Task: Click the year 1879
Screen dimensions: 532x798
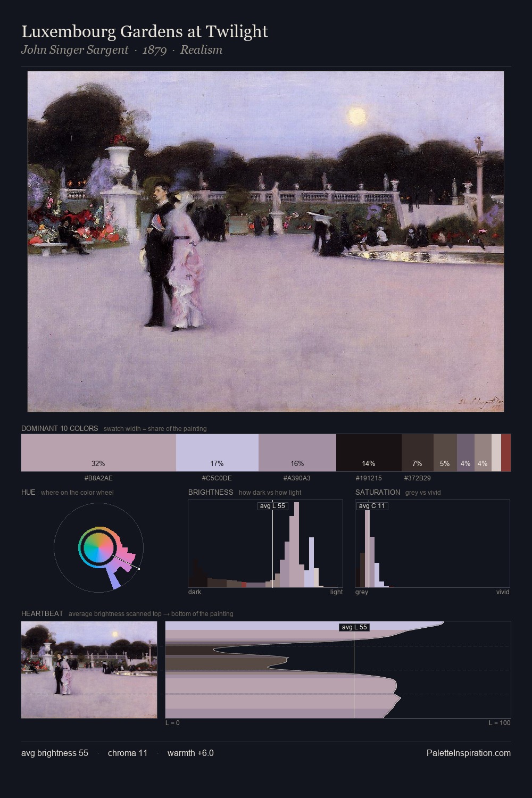Action: 154,50
